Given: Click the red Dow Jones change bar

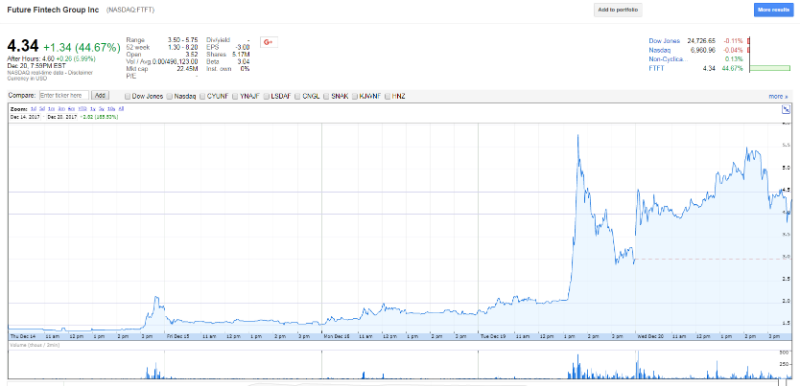Looking at the screenshot, I should 748,40.
